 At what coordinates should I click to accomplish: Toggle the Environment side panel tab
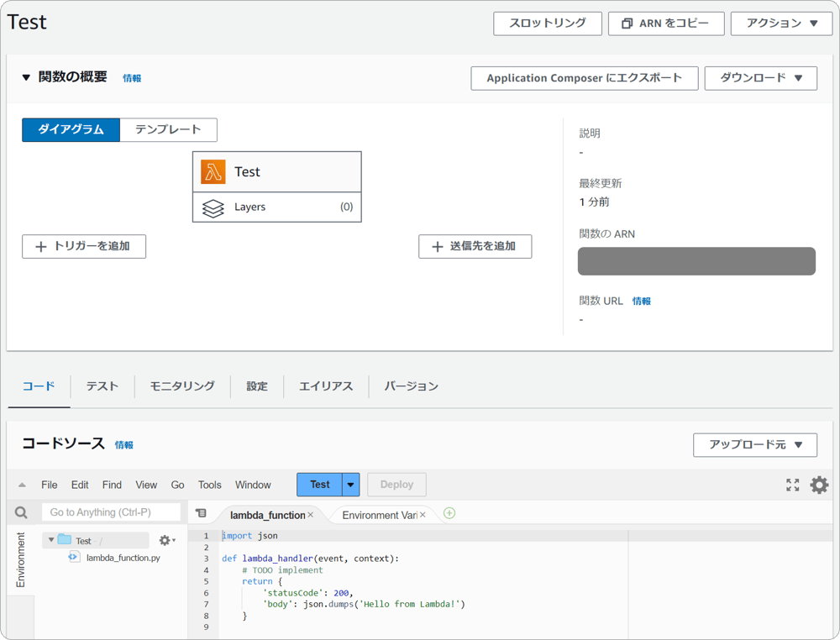[x=20, y=559]
